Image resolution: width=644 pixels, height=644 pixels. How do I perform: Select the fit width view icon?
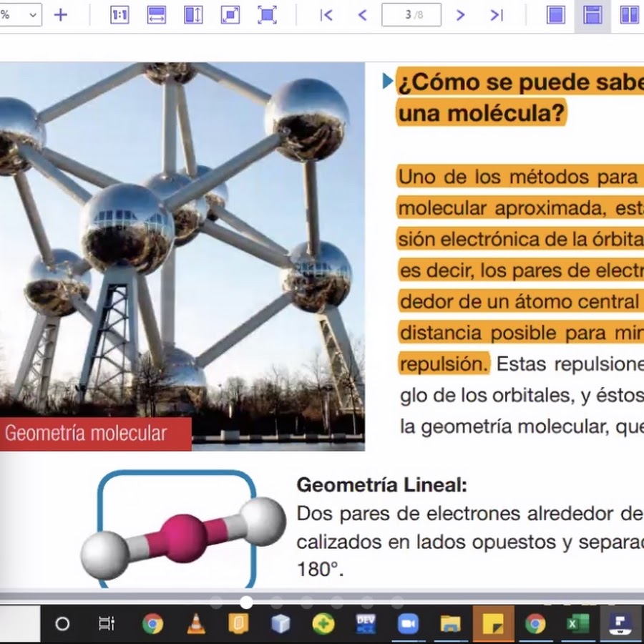click(156, 15)
